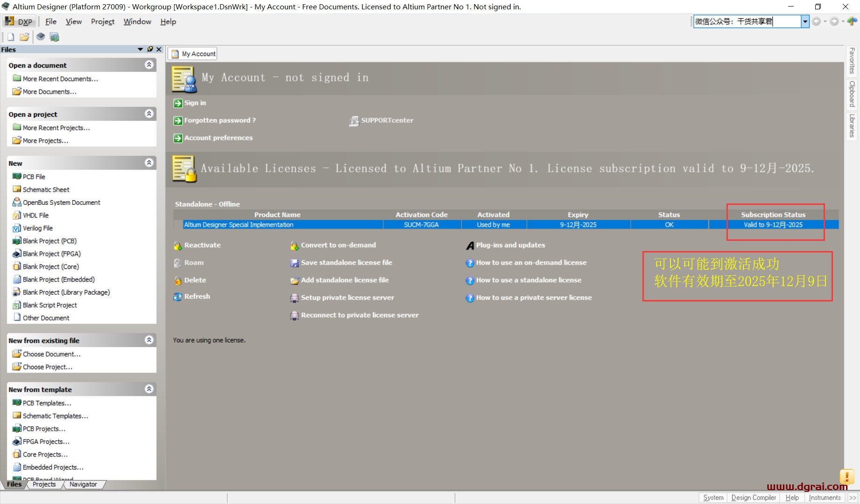
Task: Open the View menu
Action: [74, 21]
